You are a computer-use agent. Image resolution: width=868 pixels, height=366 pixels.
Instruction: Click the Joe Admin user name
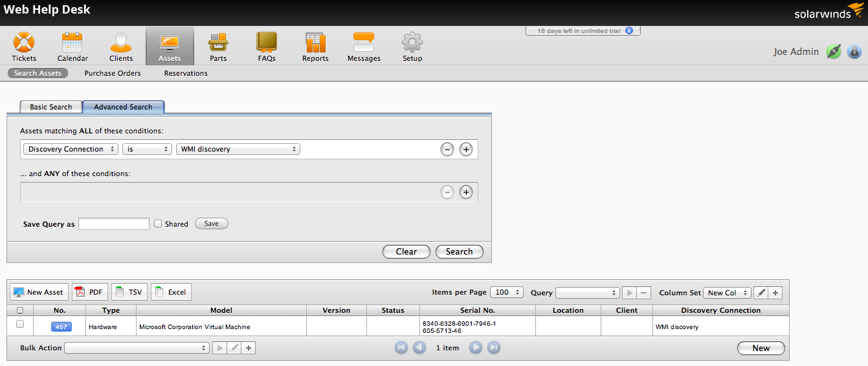pyautogui.click(x=796, y=52)
